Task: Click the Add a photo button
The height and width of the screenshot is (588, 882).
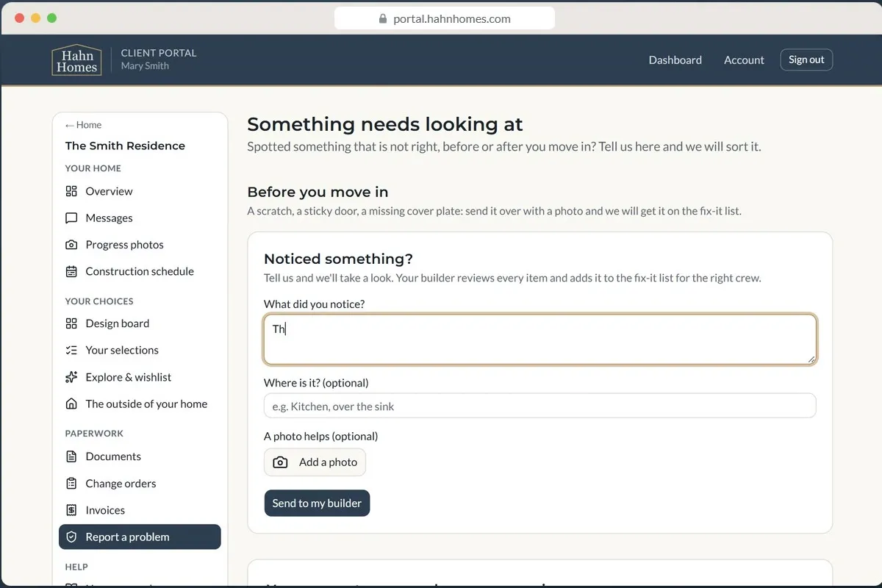Action: (315, 462)
